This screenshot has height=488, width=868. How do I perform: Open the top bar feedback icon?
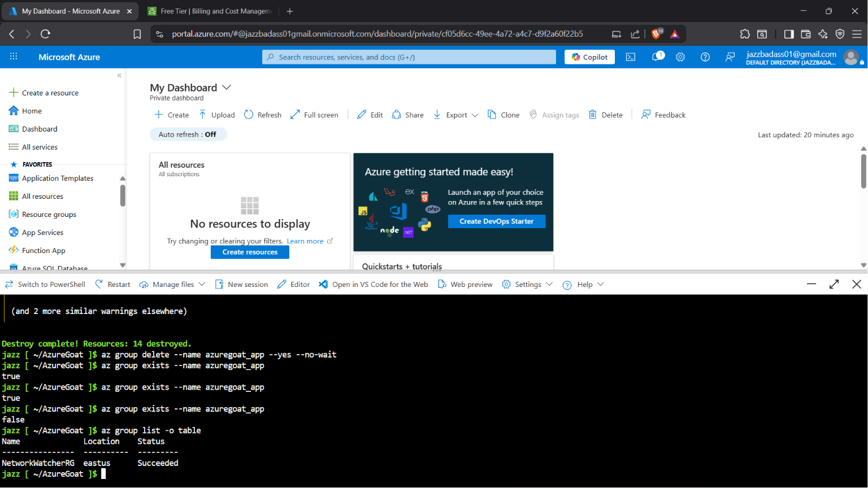730,57
